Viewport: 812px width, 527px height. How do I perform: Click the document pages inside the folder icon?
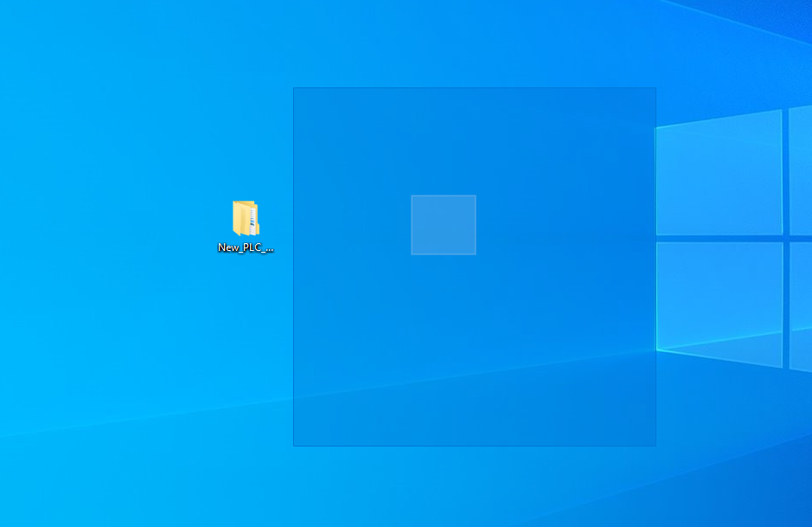(x=252, y=220)
